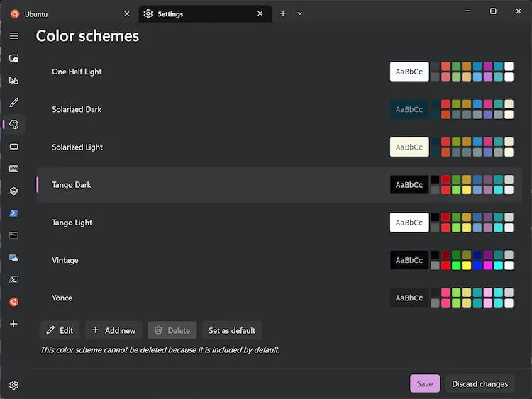
Task: Click Set as default button
Action: 232,330
